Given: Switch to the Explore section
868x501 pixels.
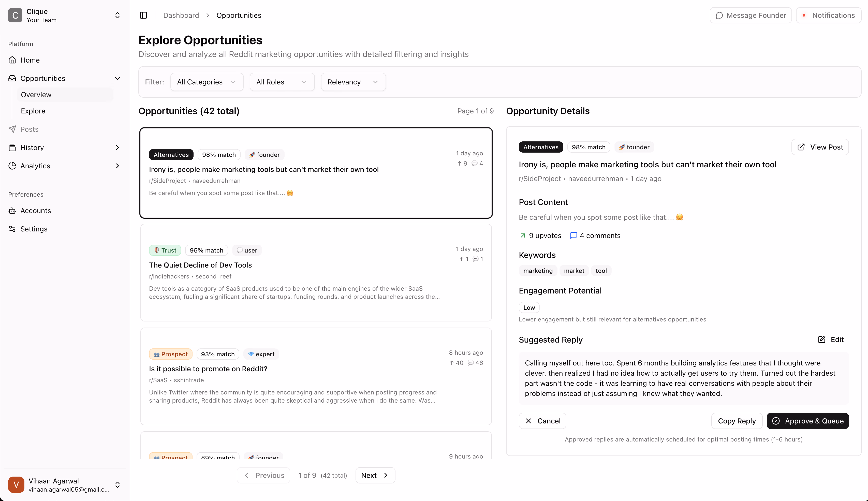Looking at the screenshot, I should coord(33,111).
